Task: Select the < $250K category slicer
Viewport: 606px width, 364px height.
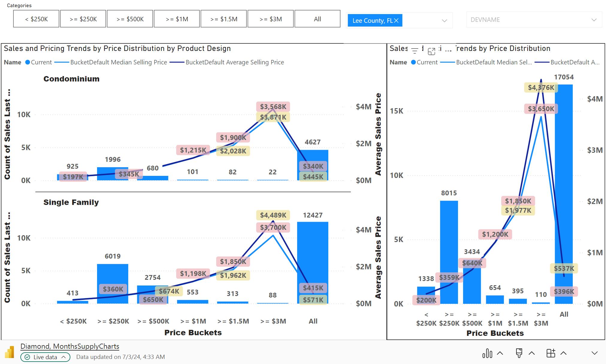Action: pyautogui.click(x=36, y=19)
